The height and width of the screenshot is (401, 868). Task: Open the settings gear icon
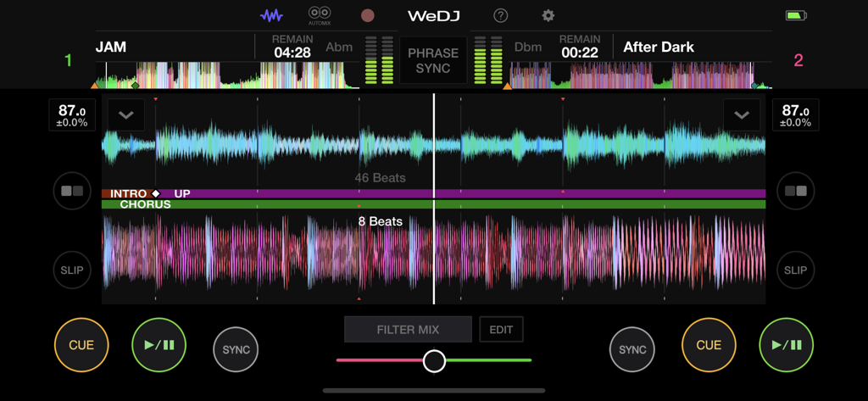(548, 15)
